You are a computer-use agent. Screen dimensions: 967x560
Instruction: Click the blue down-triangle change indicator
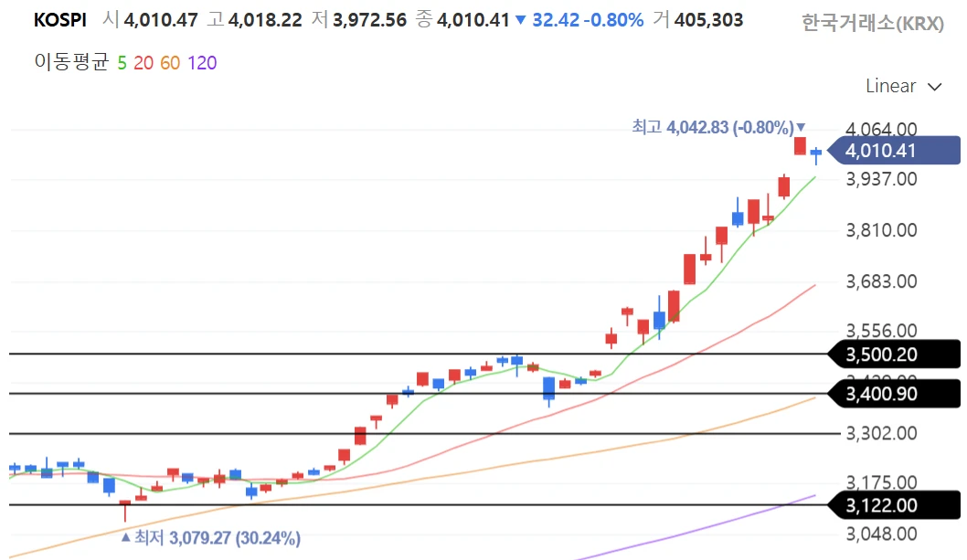pyautogui.click(x=520, y=20)
